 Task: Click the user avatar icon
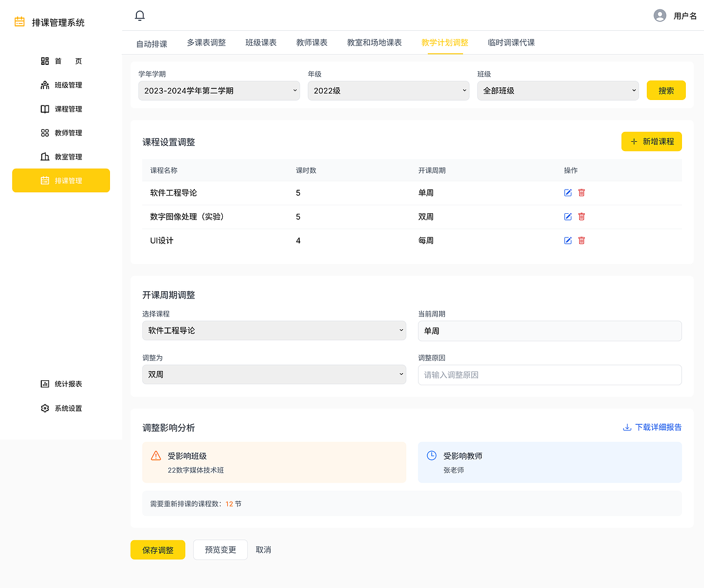tap(659, 15)
